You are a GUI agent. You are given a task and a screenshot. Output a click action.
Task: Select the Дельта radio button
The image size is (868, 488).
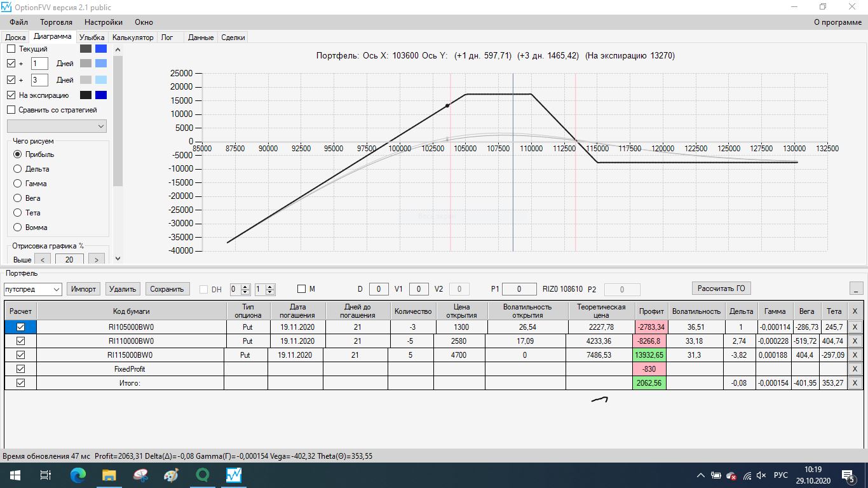(18, 169)
